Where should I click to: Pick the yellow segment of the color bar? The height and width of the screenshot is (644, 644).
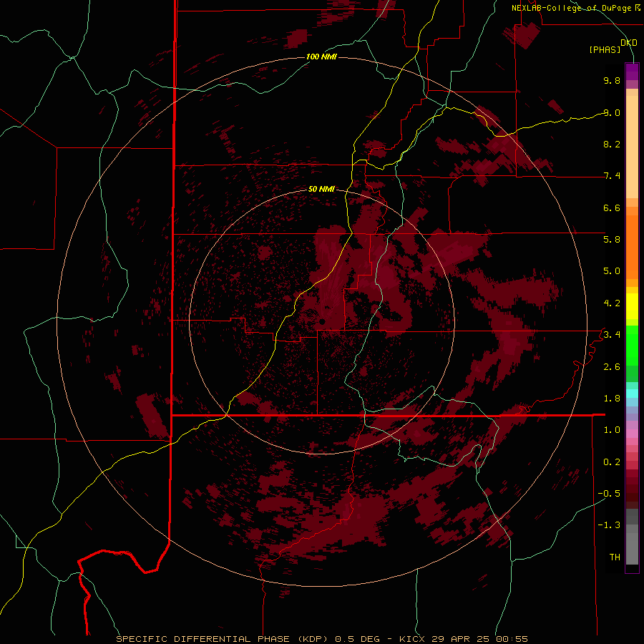click(x=632, y=306)
